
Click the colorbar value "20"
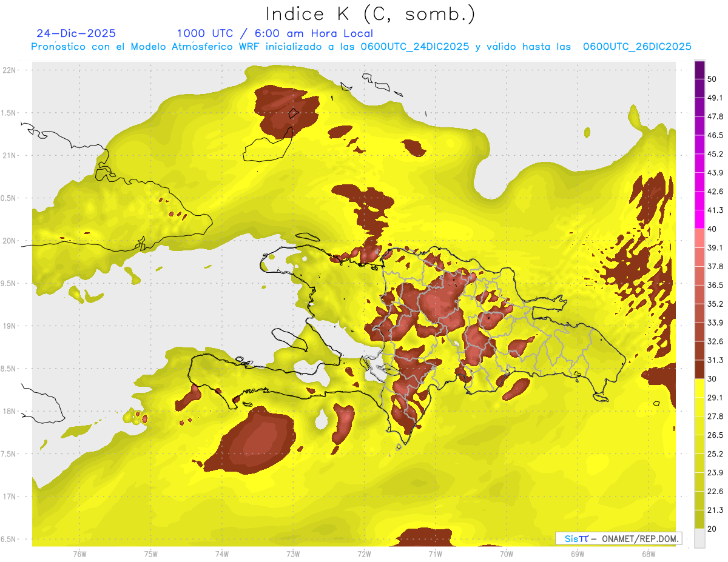click(712, 529)
